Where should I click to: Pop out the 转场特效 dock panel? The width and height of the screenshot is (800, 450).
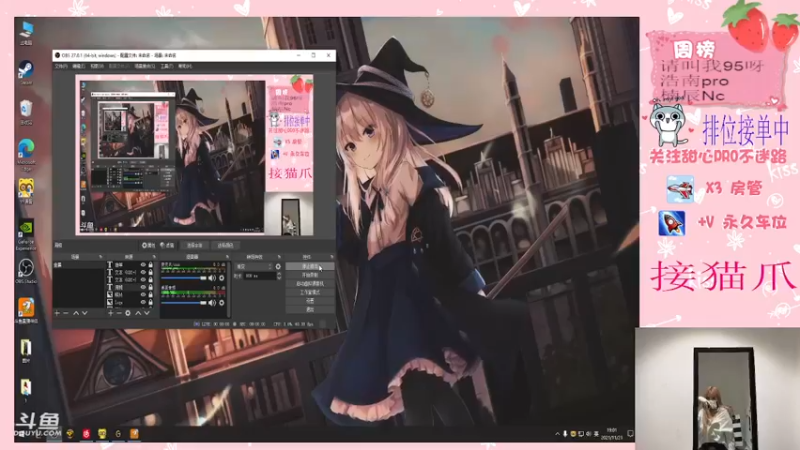pyautogui.click(x=279, y=257)
